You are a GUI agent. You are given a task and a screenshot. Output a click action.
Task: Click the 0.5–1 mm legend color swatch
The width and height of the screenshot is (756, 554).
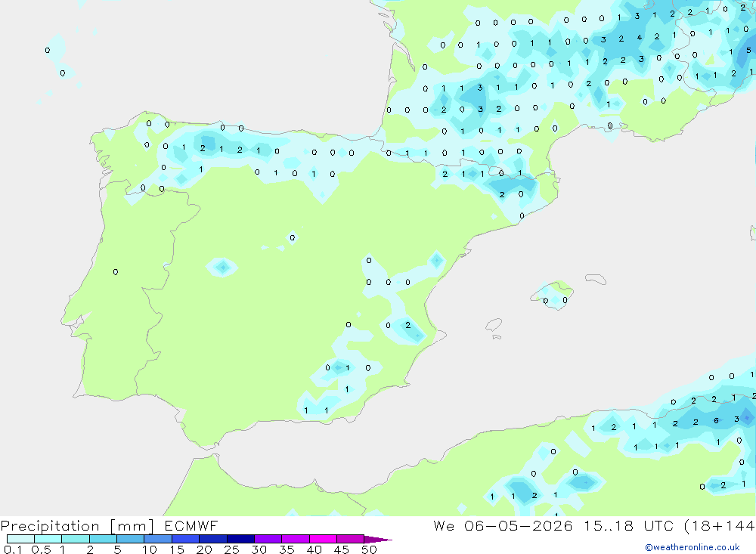(48, 539)
